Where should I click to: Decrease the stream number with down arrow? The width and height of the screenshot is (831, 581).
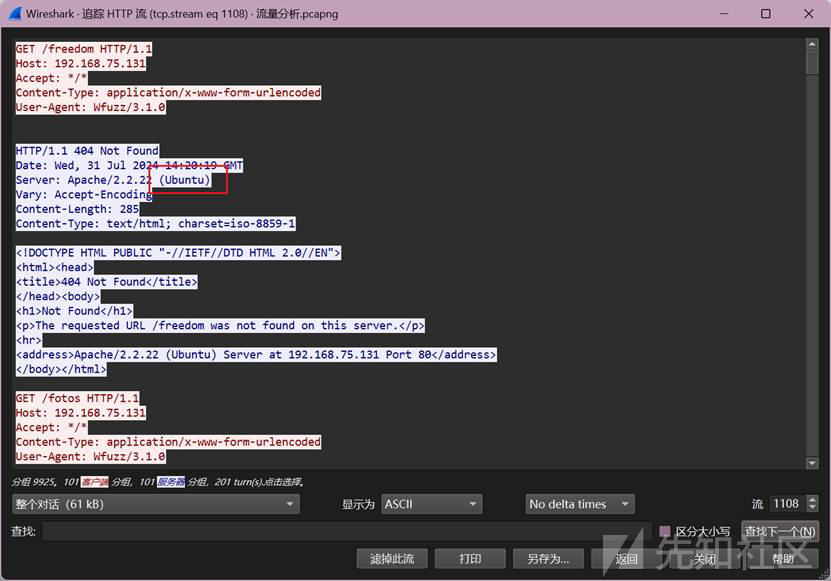812,508
